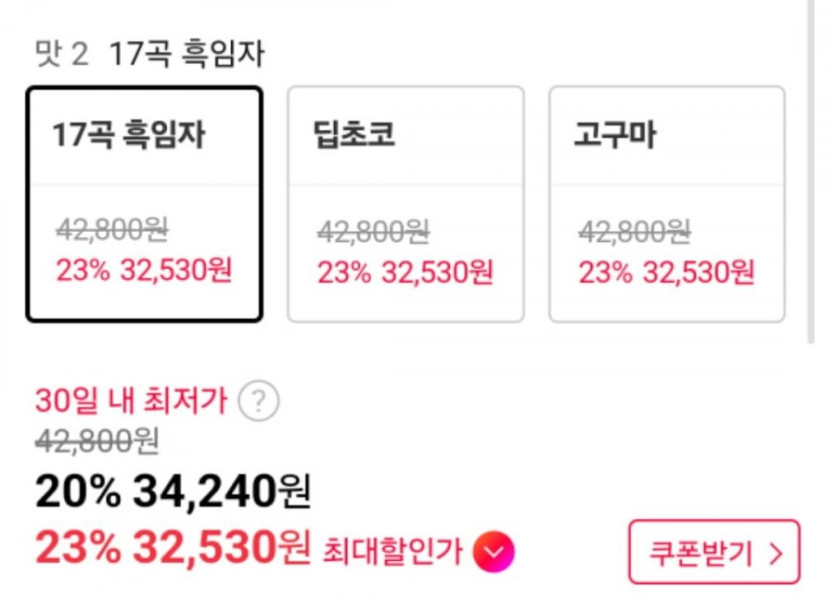Choose the 딥초코 flavor option
This screenshot has width=835, height=598.
pos(405,204)
